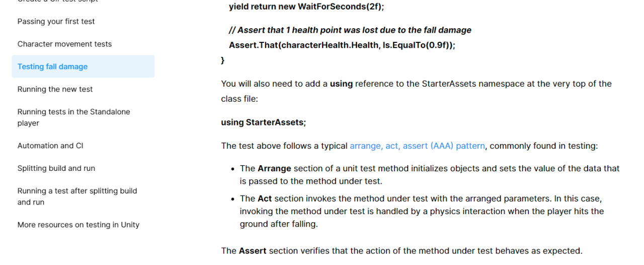
Task: Go to Character movement tests
Action: pos(64,44)
